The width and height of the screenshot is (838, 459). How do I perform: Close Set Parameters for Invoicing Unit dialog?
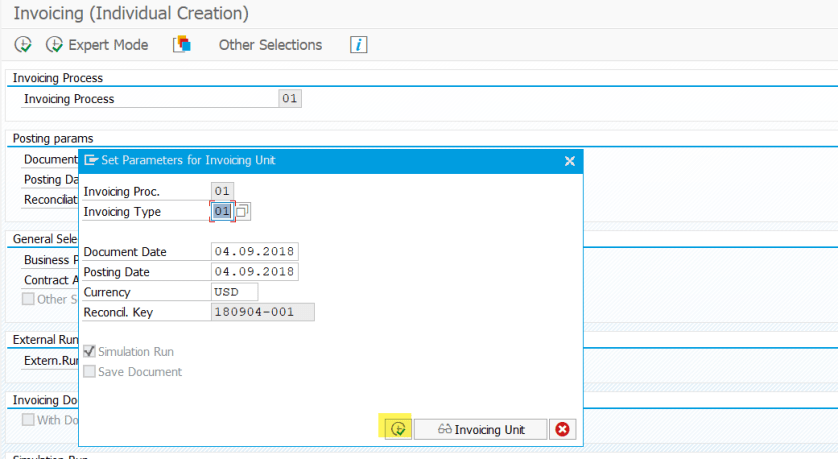click(570, 161)
